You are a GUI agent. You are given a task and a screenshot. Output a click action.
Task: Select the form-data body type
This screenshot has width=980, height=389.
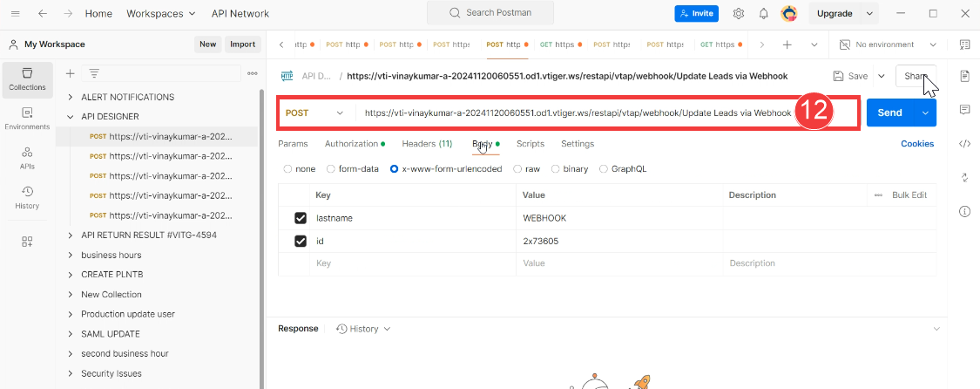point(331,169)
